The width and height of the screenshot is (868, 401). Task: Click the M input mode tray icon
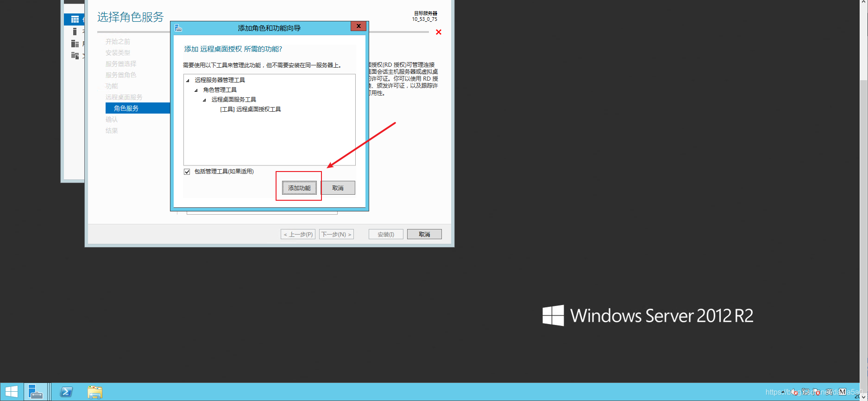[x=842, y=392]
